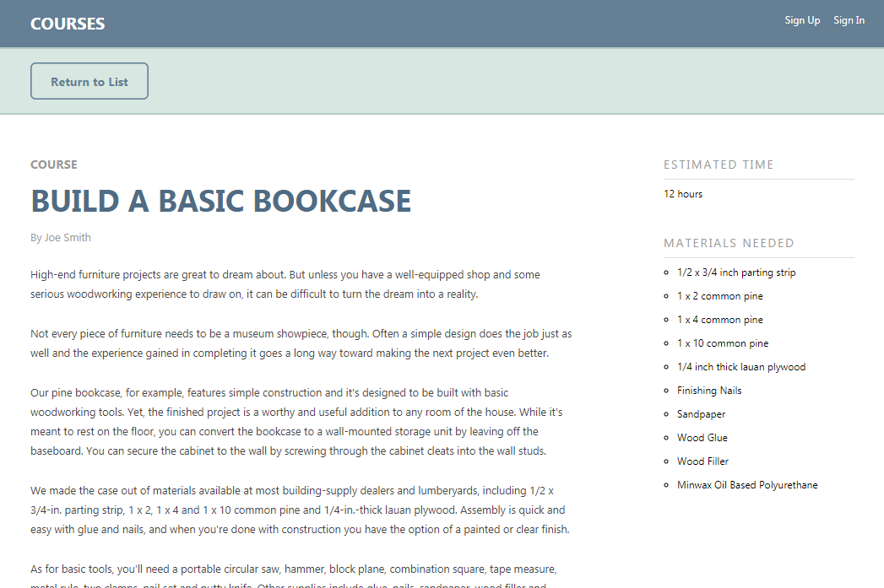884x588 pixels.
Task: Click the COURSES site logo
Action: [68, 24]
